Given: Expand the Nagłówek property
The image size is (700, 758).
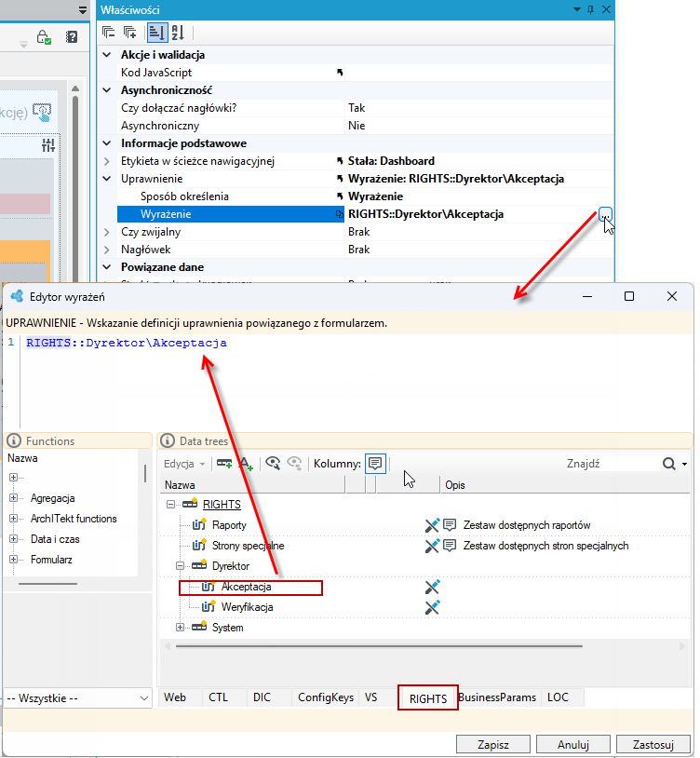Looking at the screenshot, I should tap(107, 250).
